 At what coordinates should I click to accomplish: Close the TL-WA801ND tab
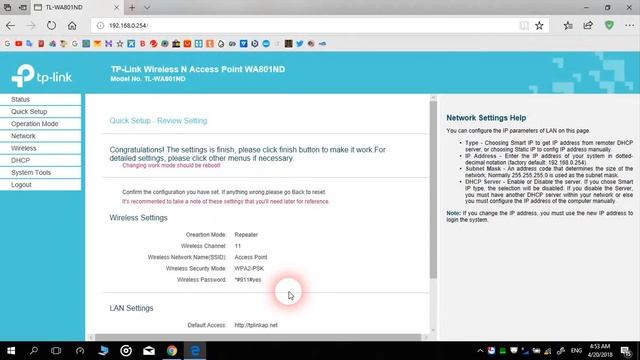(116, 7)
